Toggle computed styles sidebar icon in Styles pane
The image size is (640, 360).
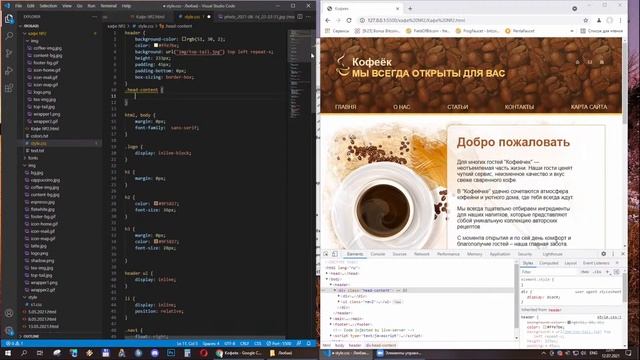[617, 272]
